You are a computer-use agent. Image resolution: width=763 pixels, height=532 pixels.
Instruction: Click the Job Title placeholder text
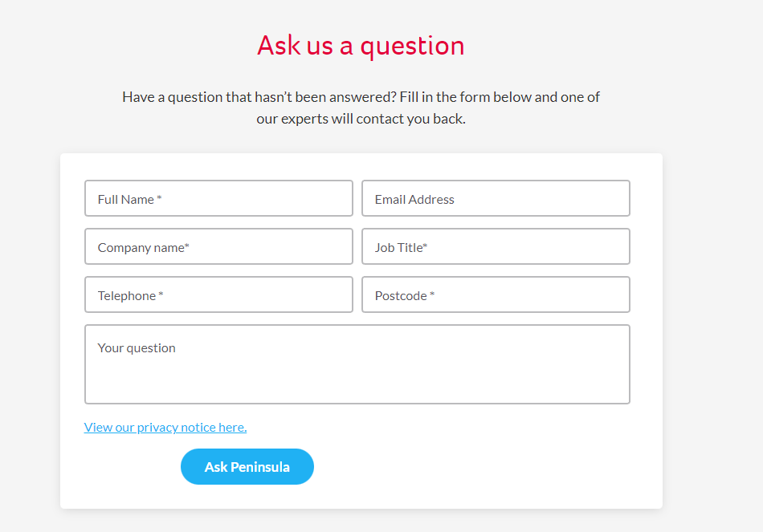click(401, 248)
